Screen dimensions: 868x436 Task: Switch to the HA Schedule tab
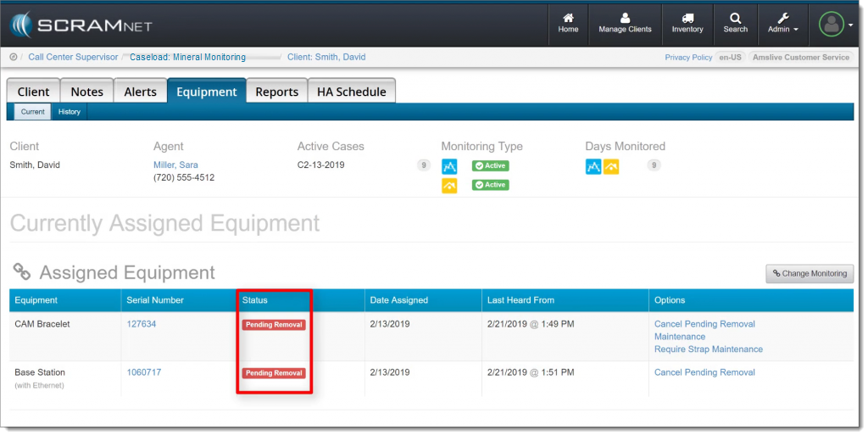(351, 92)
